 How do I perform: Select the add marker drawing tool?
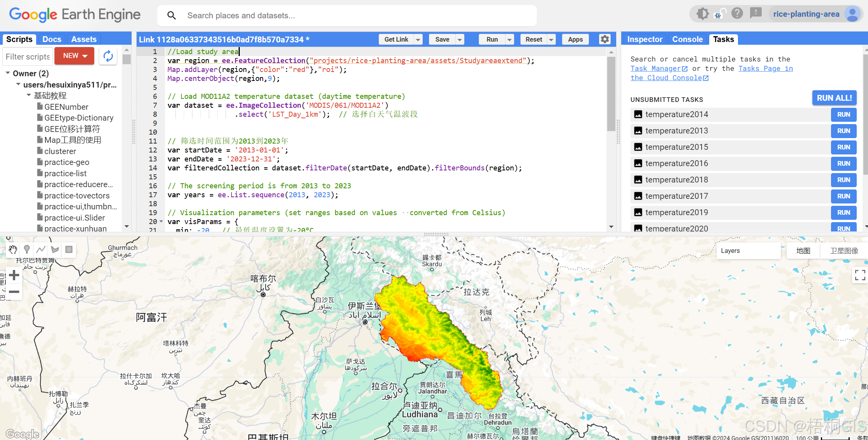(x=27, y=249)
